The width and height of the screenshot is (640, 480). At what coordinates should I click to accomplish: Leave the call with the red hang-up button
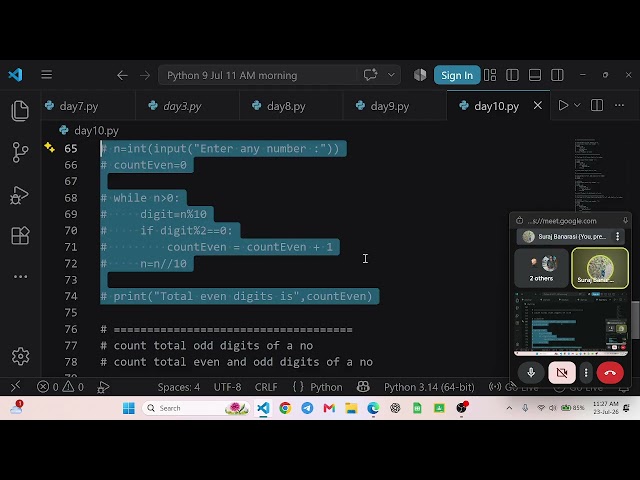[x=610, y=373]
